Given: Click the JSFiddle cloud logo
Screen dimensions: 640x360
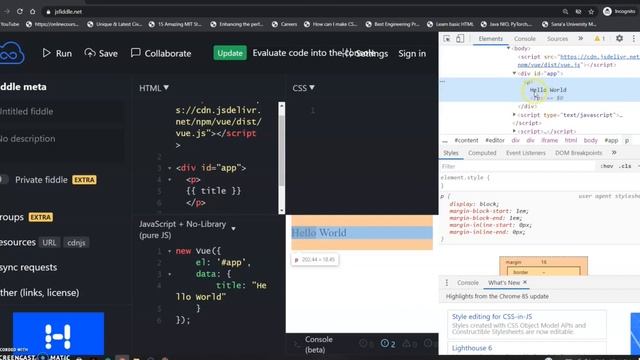Looking at the screenshot, I should [12, 53].
